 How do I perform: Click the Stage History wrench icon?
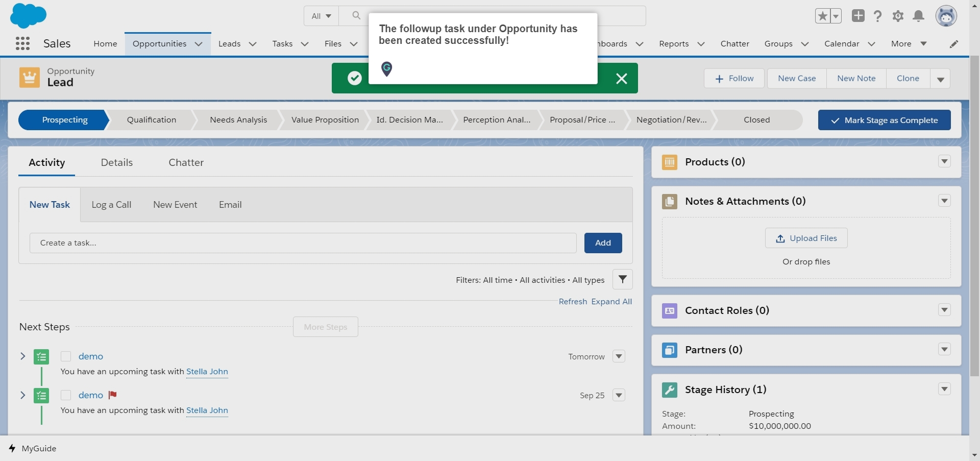tap(669, 390)
